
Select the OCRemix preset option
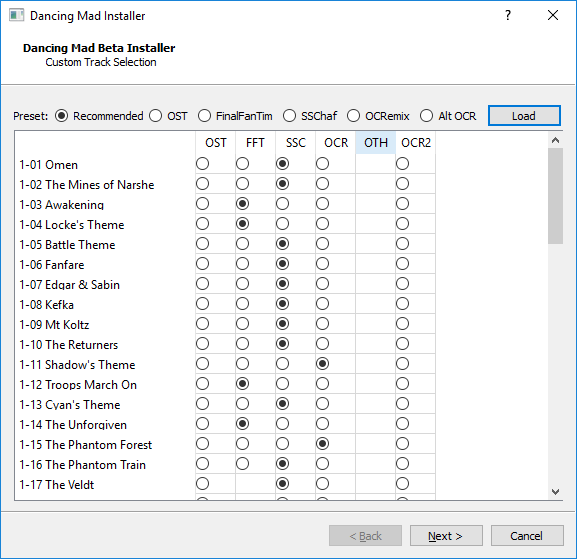tap(353, 116)
